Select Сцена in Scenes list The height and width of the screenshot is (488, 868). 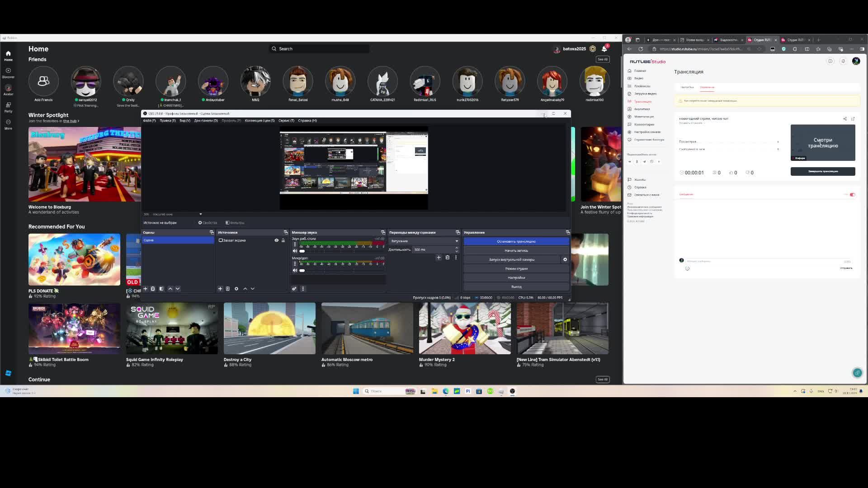coord(178,240)
